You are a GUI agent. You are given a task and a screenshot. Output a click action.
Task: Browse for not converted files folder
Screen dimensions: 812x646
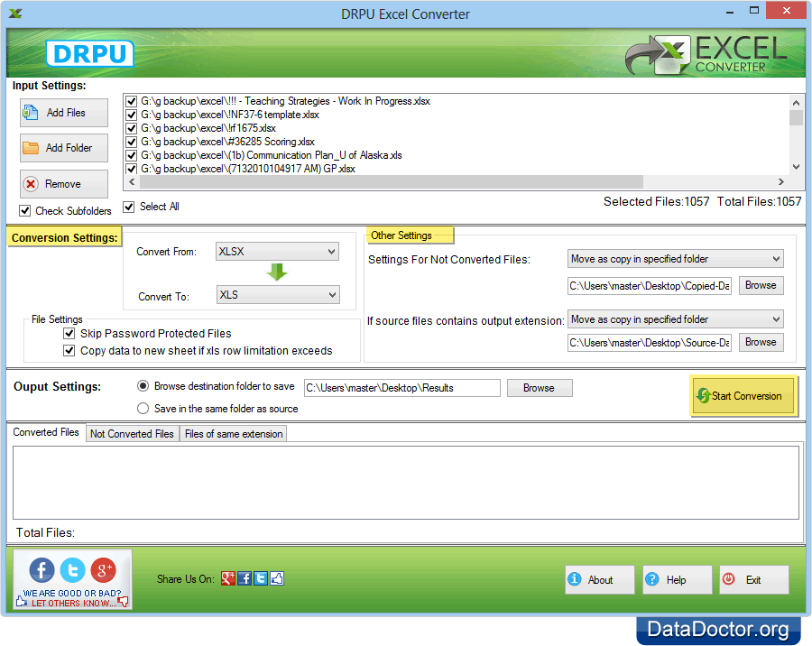(761, 285)
